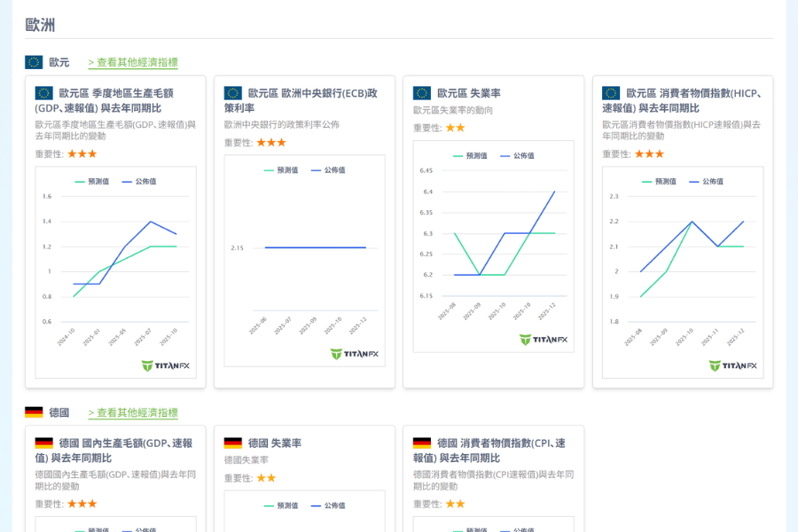Toggle the 公佈值 legend in the Eurozone HICP chart
This screenshot has width=798, height=532.
coord(706,181)
